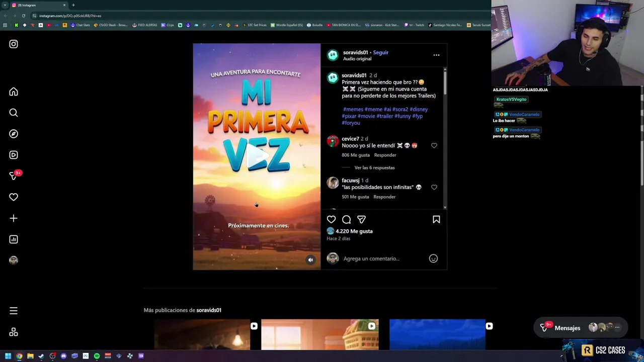This screenshot has height=362, width=644.
Task: Click the Create plus icon
Action: (14, 218)
